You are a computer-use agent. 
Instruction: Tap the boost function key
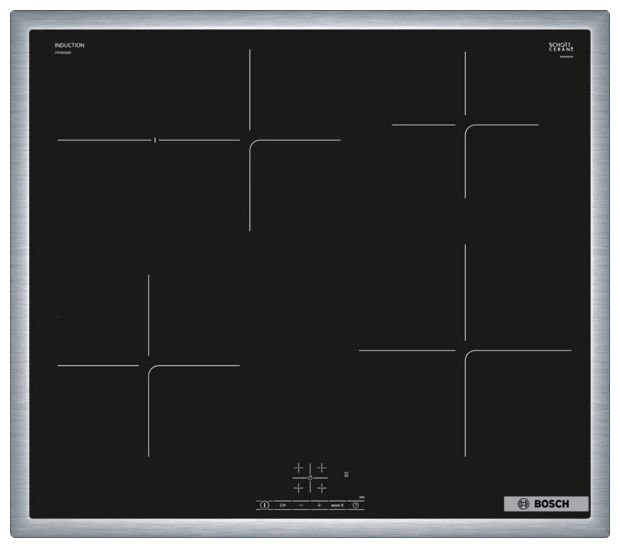pos(337,505)
